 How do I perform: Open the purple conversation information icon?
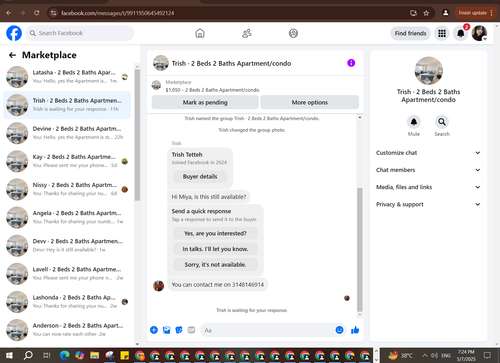pyautogui.click(x=351, y=63)
